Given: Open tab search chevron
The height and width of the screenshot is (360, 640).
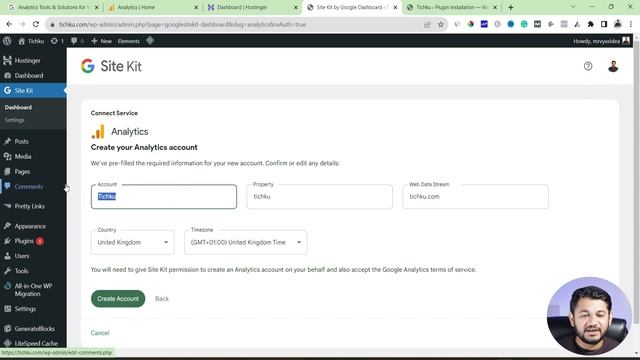Looking at the screenshot, I should 573,7.
